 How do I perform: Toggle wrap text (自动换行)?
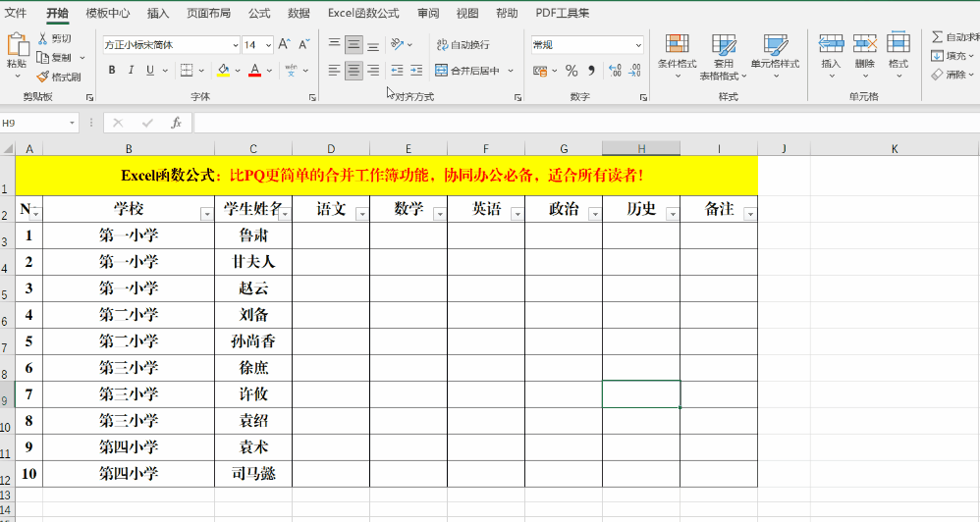coord(463,44)
